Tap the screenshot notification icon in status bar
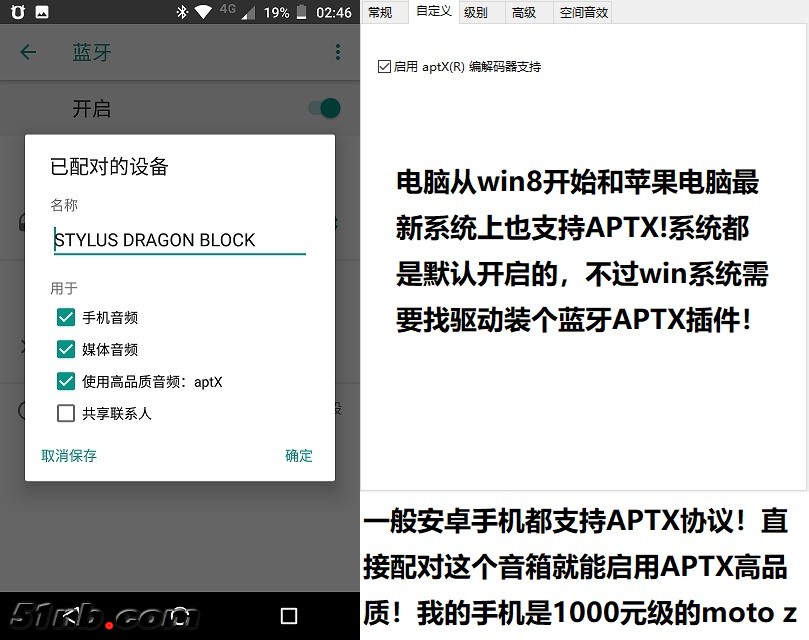Viewport: 809px width, 640px height. pos(39,12)
